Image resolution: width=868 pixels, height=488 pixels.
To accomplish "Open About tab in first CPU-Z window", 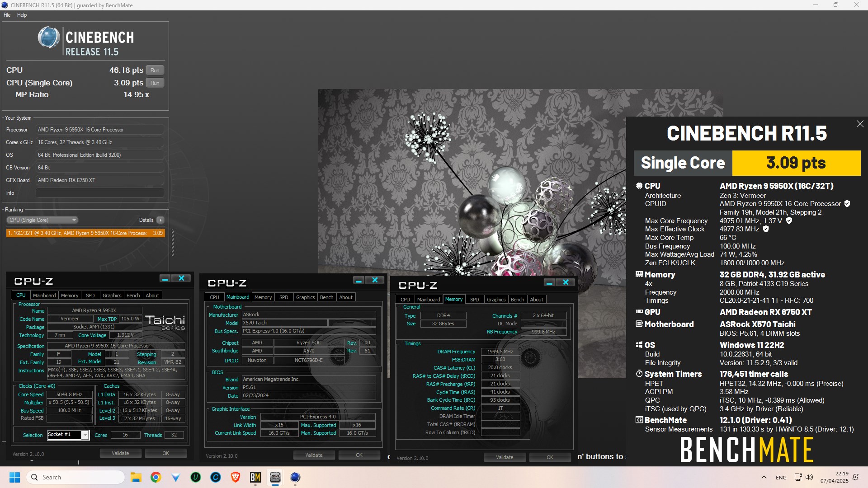I will tap(152, 296).
